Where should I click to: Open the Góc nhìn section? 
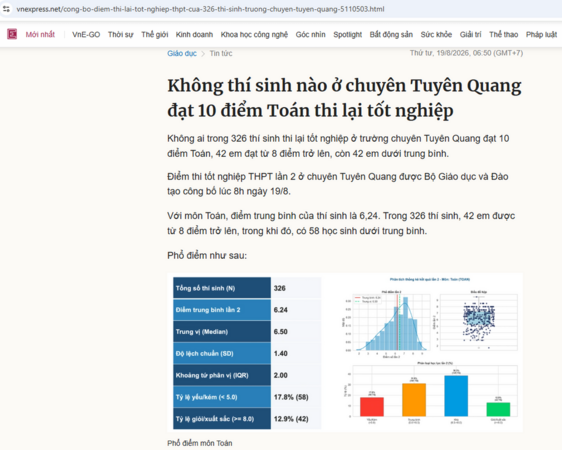(310, 34)
